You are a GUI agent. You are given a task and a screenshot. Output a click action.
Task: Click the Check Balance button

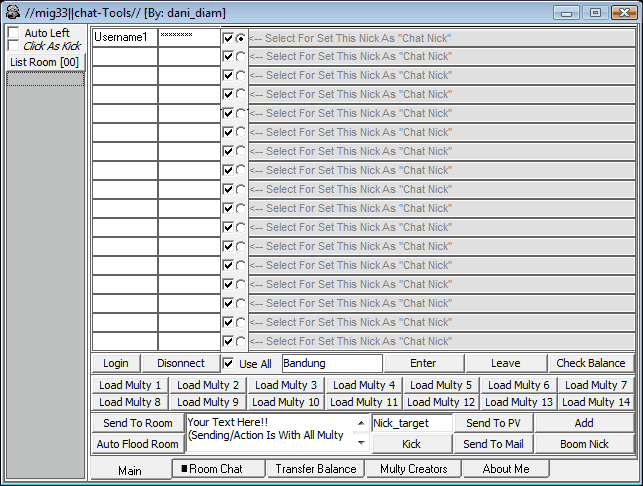[591, 363]
